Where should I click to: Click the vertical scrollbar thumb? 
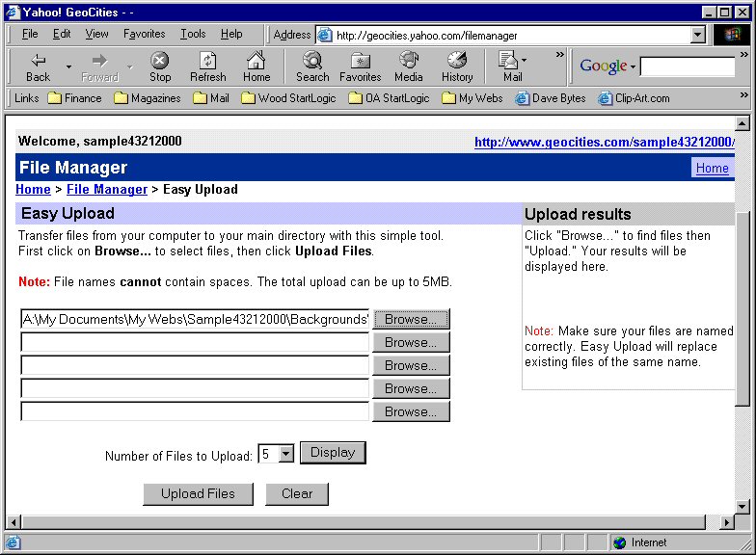[742, 308]
